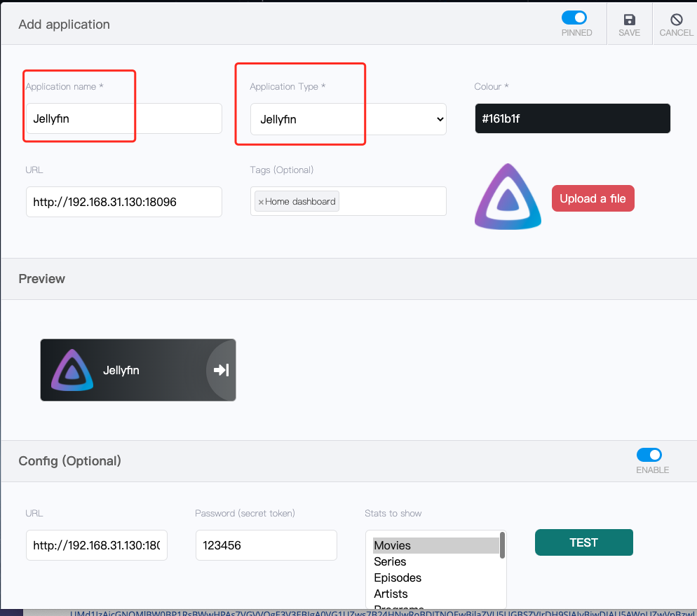Click the TEST button
697x616 pixels.
(583, 542)
